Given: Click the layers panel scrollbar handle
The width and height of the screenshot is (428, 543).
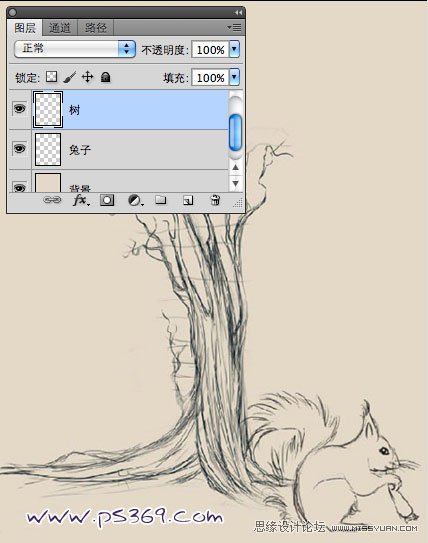Looking at the screenshot, I should click(x=235, y=133).
